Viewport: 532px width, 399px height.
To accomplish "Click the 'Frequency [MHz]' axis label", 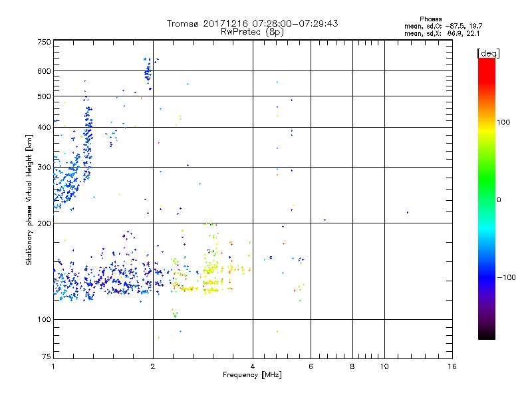I will pos(252,375).
